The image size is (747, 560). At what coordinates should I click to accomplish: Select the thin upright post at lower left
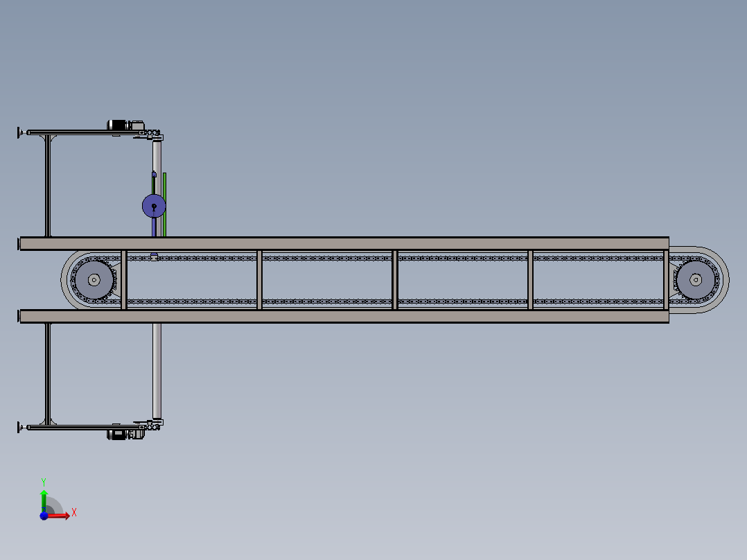point(48,374)
